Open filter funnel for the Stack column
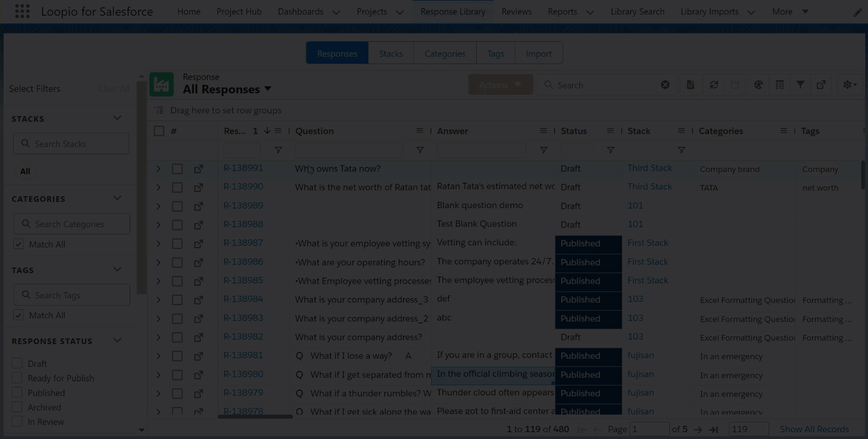The image size is (868, 439). (x=681, y=150)
